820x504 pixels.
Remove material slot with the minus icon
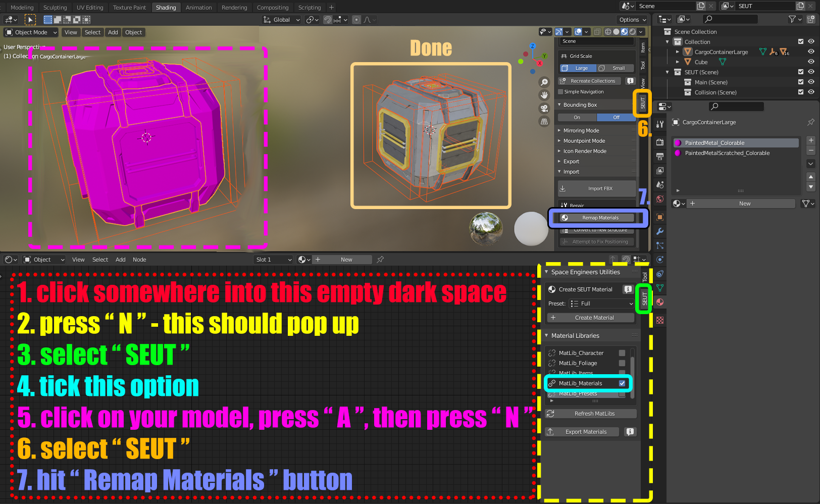(811, 150)
